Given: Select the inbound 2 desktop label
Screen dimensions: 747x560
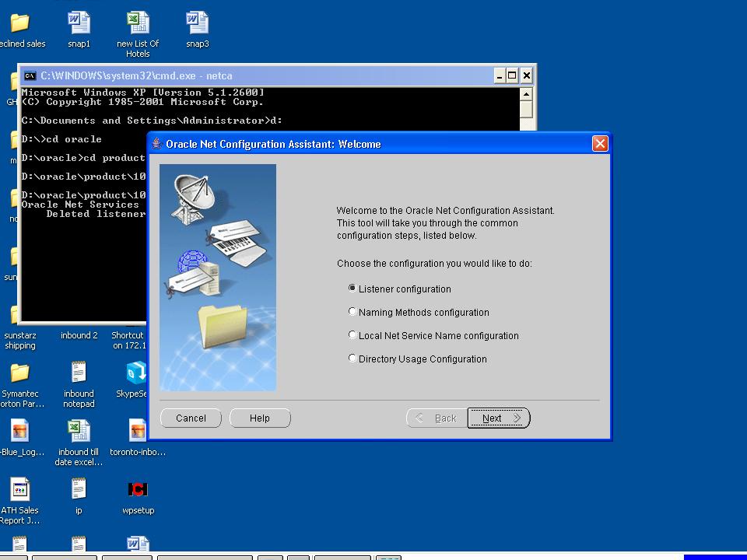Looking at the screenshot, I should pos(79,335).
